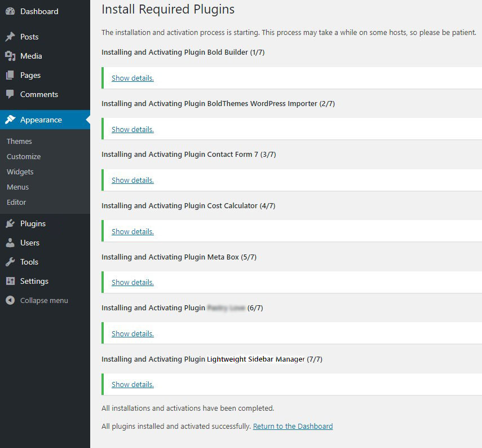The height and width of the screenshot is (448, 482).
Task: Open the Customize submenu item
Action: 24,157
